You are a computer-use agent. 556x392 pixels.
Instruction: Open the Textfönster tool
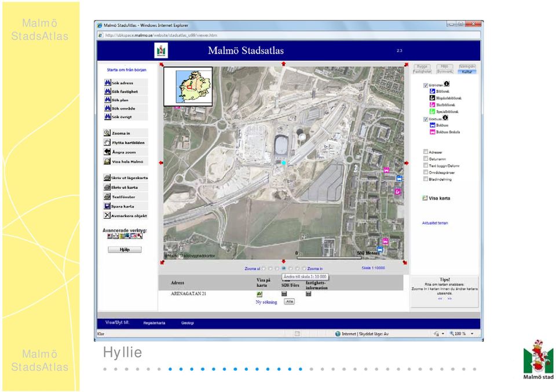point(126,196)
